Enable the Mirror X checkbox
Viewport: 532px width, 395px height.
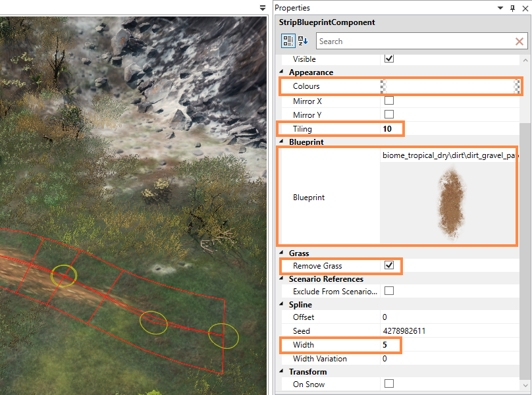point(389,101)
